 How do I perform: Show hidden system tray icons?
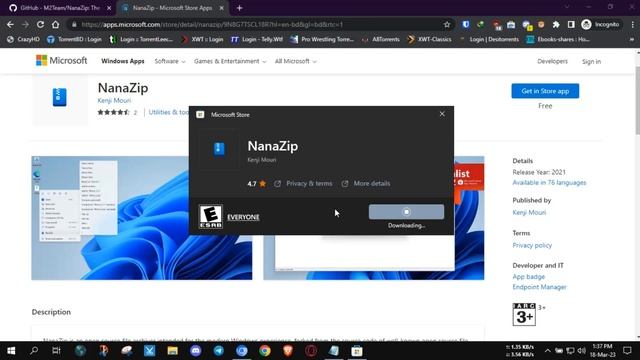[x=547, y=351]
